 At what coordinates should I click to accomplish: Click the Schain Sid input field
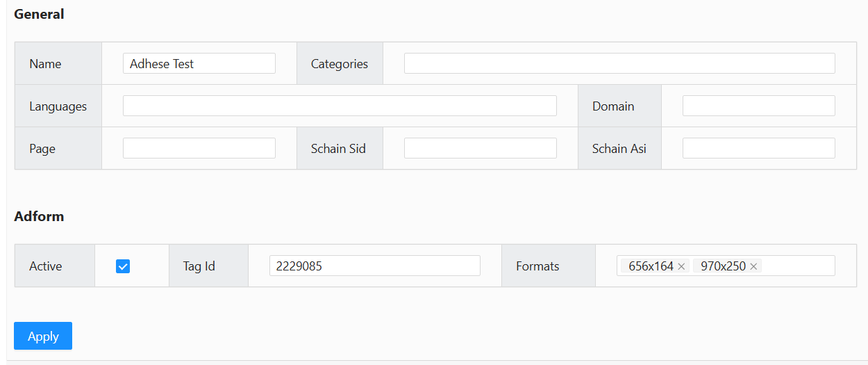(x=480, y=148)
